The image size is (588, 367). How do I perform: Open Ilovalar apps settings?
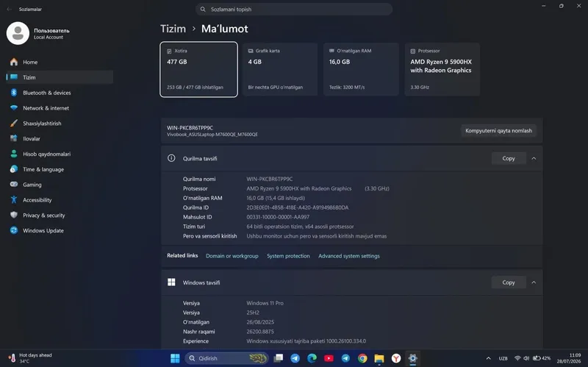(x=60, y=139)
